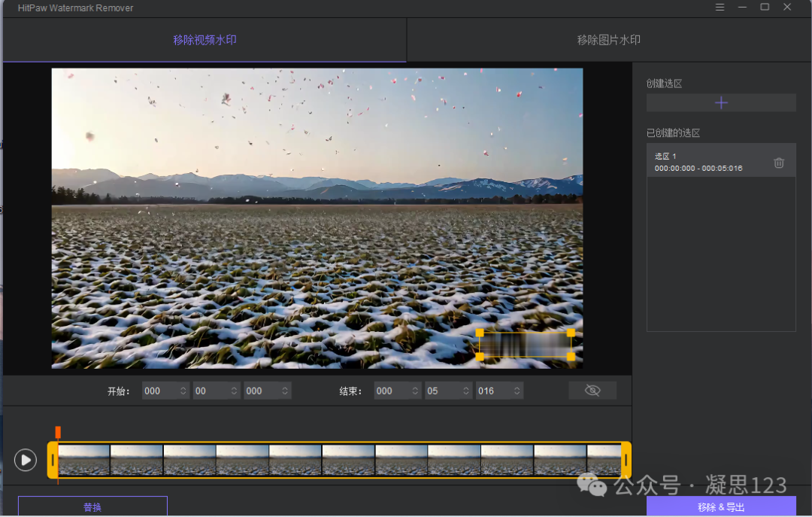The width and height of the screenshot is (812, 517).
Task: Maximize the HitPaw window
Action: tap(765, 8)
